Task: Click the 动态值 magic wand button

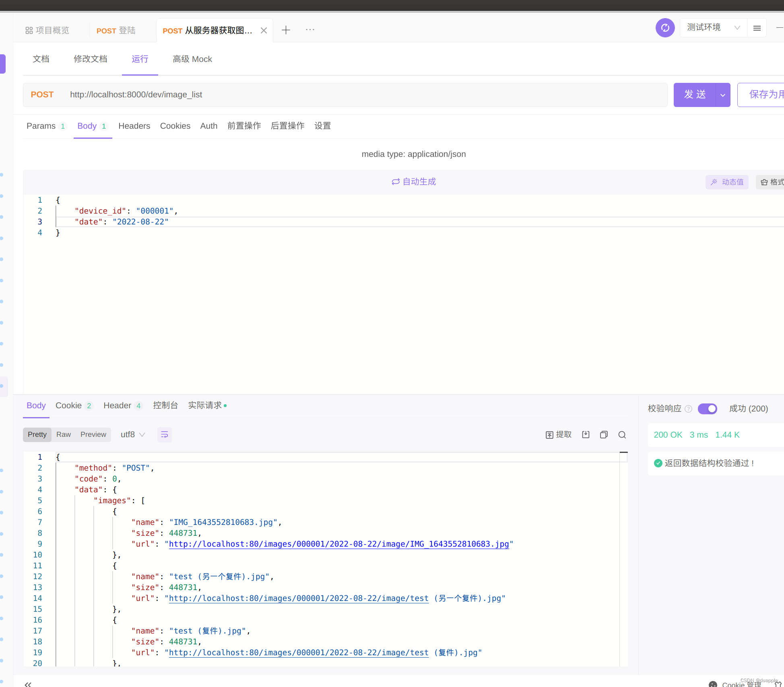Action: tap(727, 182)
